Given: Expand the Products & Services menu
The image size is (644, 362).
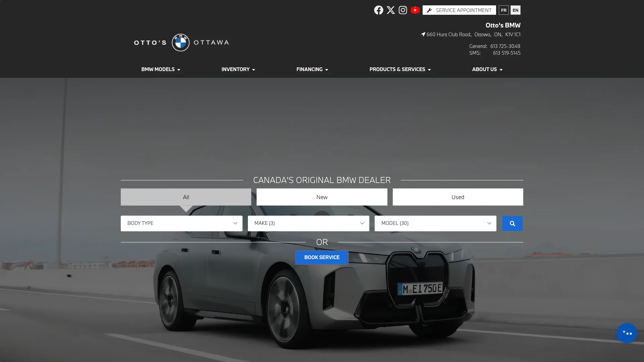Looking at the screenshot, I should (x=400, y=69).
